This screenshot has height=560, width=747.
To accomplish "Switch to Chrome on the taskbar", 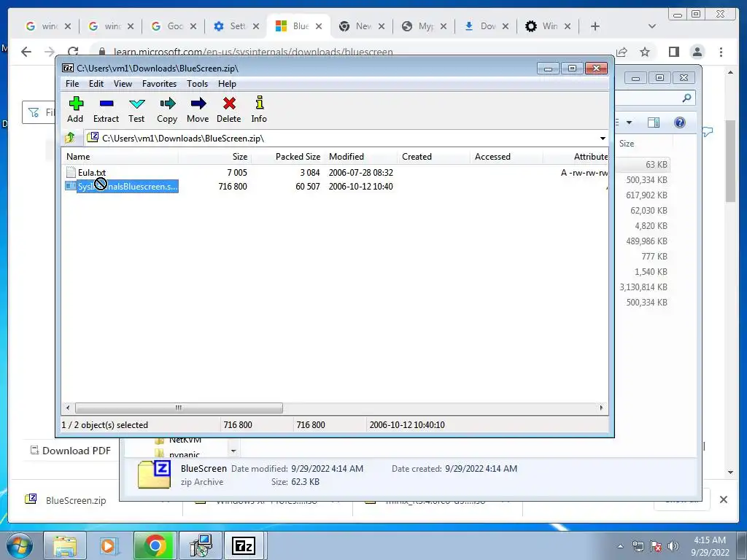I will click(155, 545).
